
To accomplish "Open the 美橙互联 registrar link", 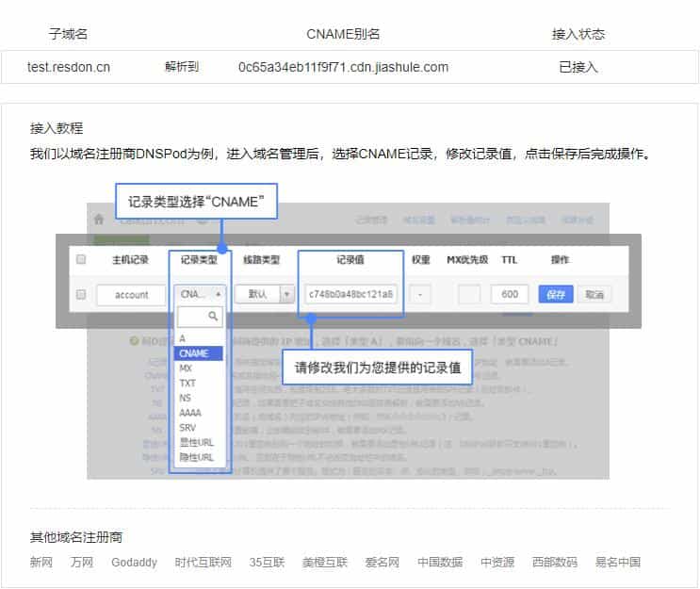I will 324,562.
